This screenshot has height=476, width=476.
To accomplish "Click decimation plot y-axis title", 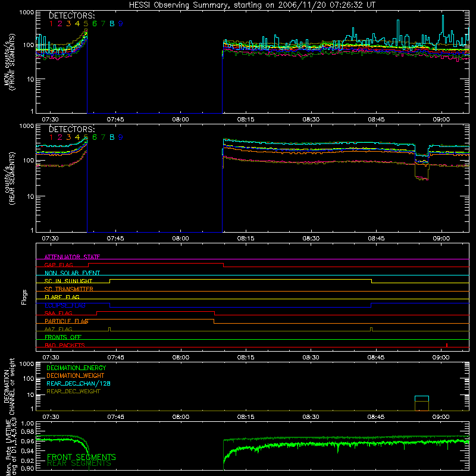I will click(10, 386).
